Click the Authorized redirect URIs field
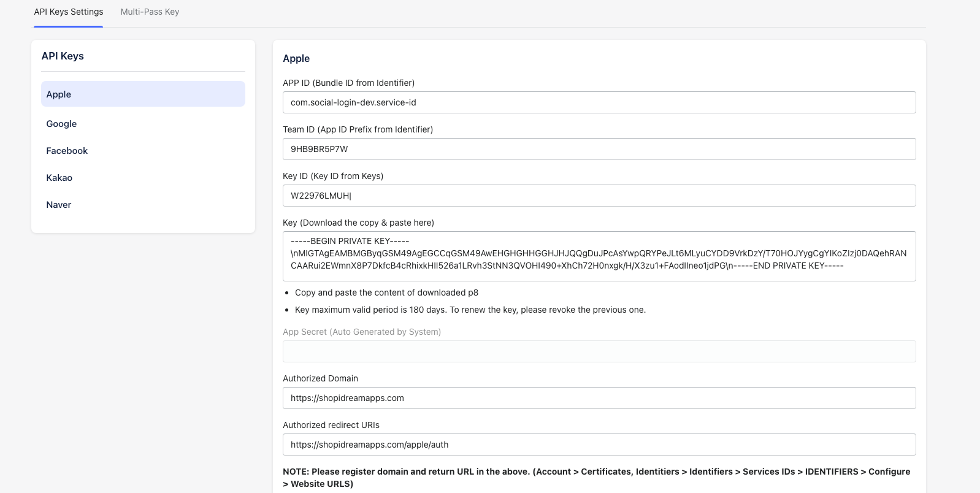 tap(599, 445)
